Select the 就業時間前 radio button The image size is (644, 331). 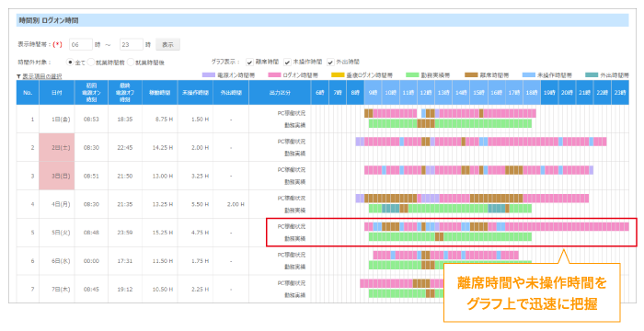91,63
